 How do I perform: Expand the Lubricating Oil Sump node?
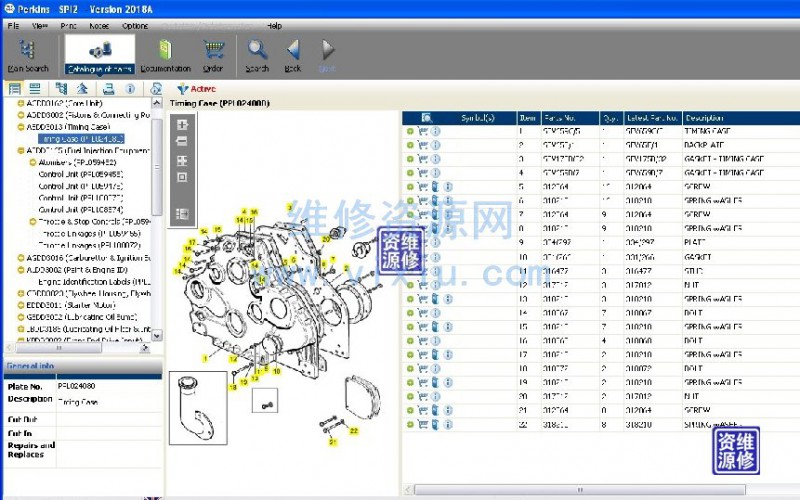(x=21, y=317)
